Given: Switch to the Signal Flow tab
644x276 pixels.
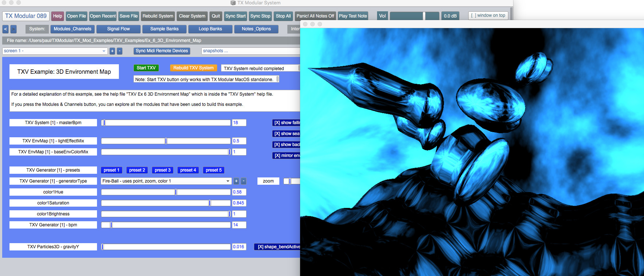Looking at the screenshot, I should tap(118, 29).
